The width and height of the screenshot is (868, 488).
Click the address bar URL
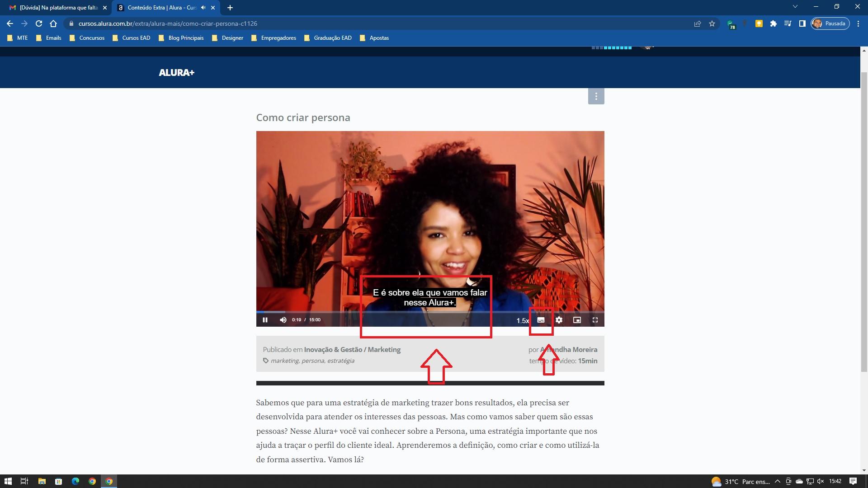coord(168,23)
